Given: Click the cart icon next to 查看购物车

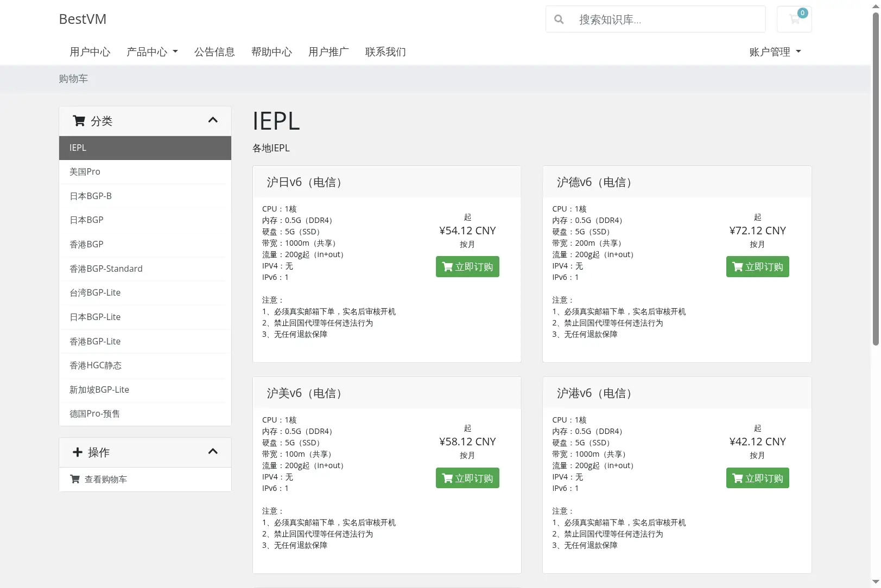Looking at the screenshot, I should (x=75, y=480).
